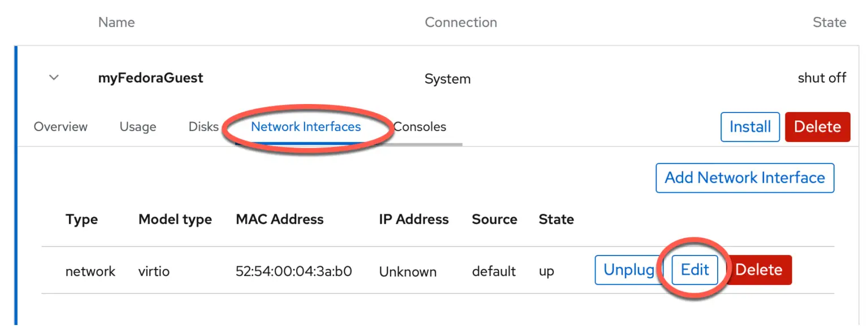The width and height of the screenshot is (868, 329).
Task: Click the shut off state text
Action: (x=822, y=78)
